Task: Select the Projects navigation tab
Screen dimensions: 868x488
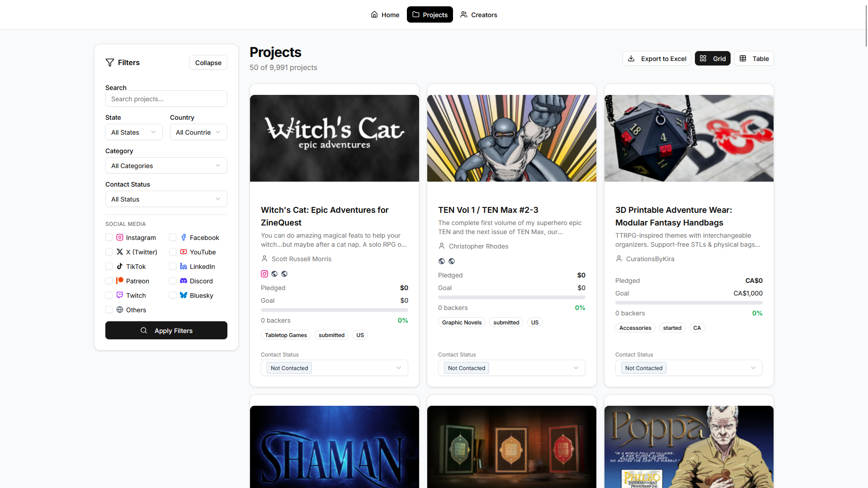Action: click(x=429, y=14)
